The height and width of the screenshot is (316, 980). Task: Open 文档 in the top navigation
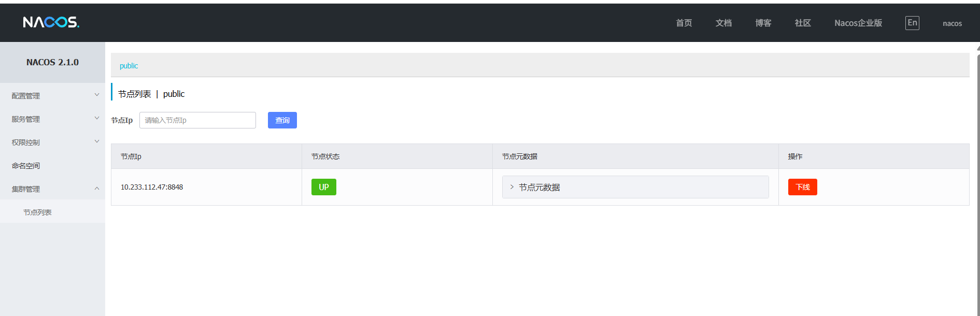click(723, 23)
